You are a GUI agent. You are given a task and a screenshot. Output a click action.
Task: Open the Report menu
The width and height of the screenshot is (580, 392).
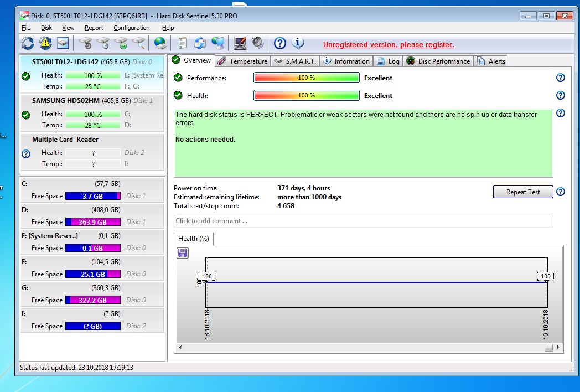click(94, 28)
